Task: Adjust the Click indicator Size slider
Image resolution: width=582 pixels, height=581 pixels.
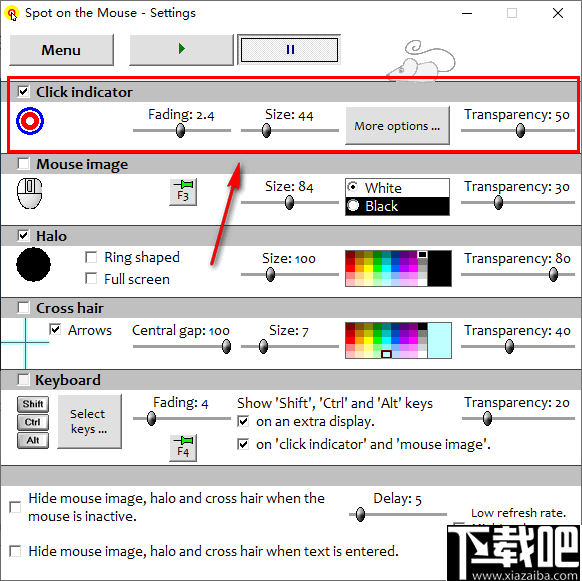Action: (266, 131)
